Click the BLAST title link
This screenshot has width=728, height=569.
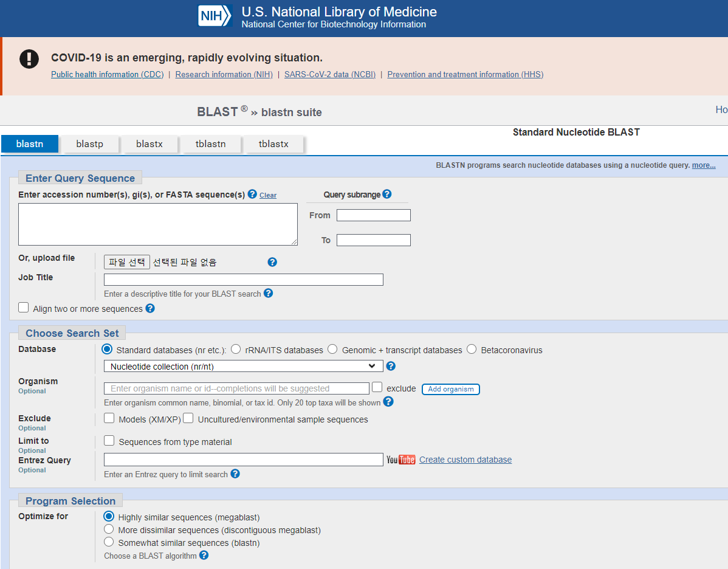[218, 112]
